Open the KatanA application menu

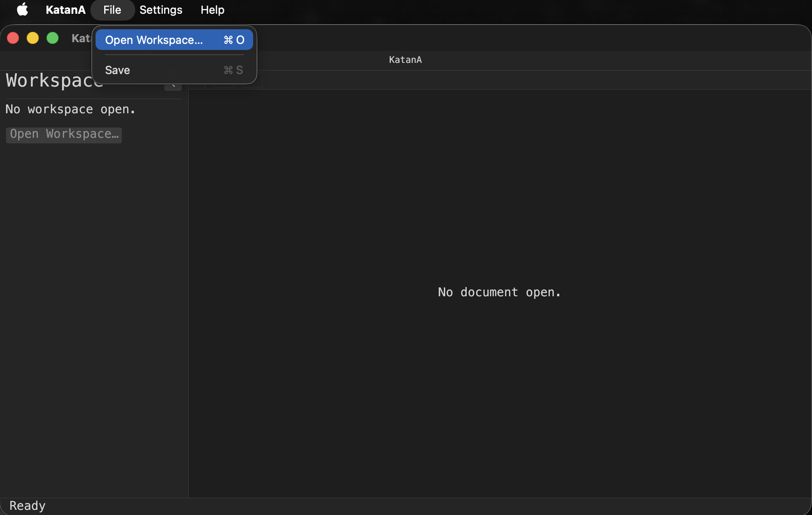65,10
